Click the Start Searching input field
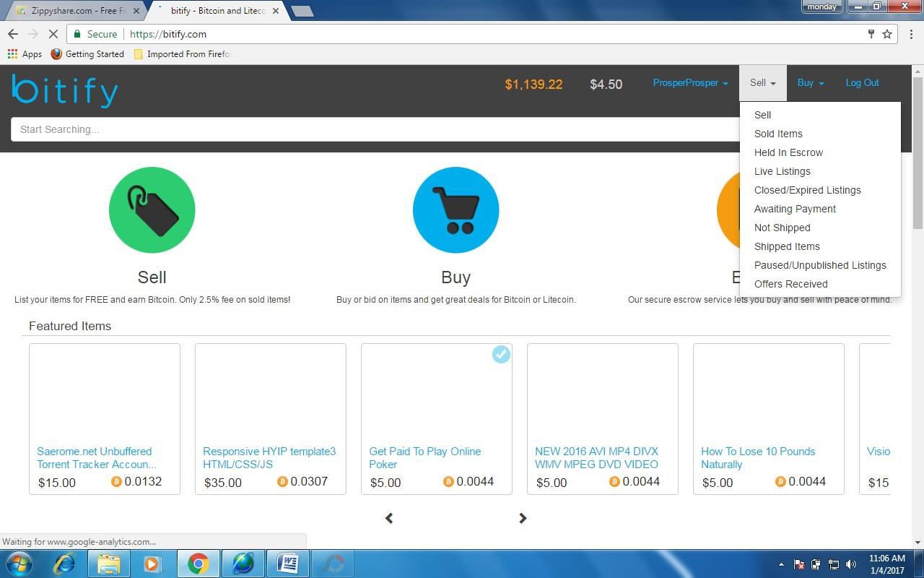Viewport: 924px width, 578px height. [x=375, y=129]
